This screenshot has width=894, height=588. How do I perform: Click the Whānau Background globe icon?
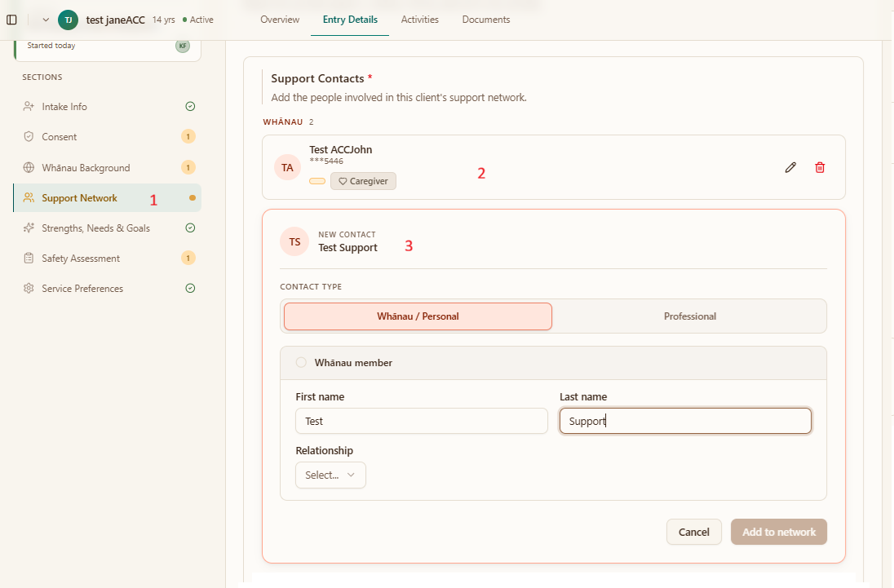pyautogui.click(x=29, y=167)
